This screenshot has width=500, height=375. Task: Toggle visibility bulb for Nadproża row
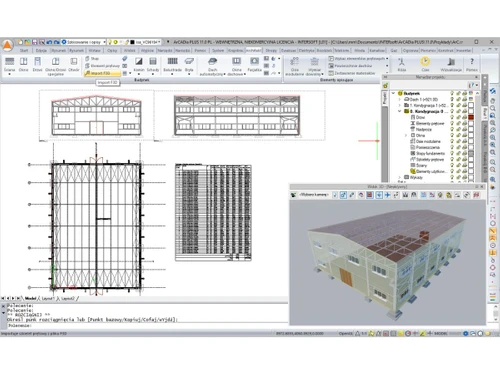pyautogui.click(x=452, y=129)
